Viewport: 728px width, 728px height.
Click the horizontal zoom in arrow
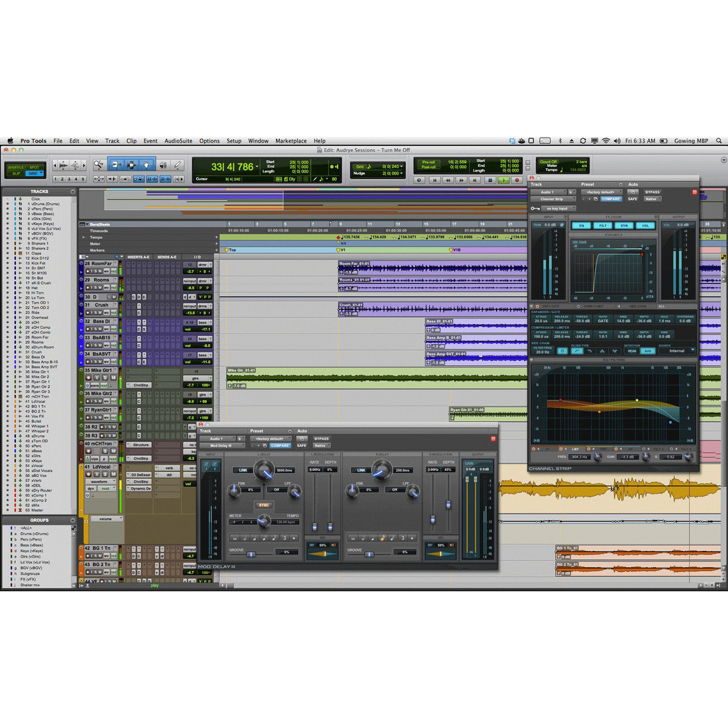[84, 165]
